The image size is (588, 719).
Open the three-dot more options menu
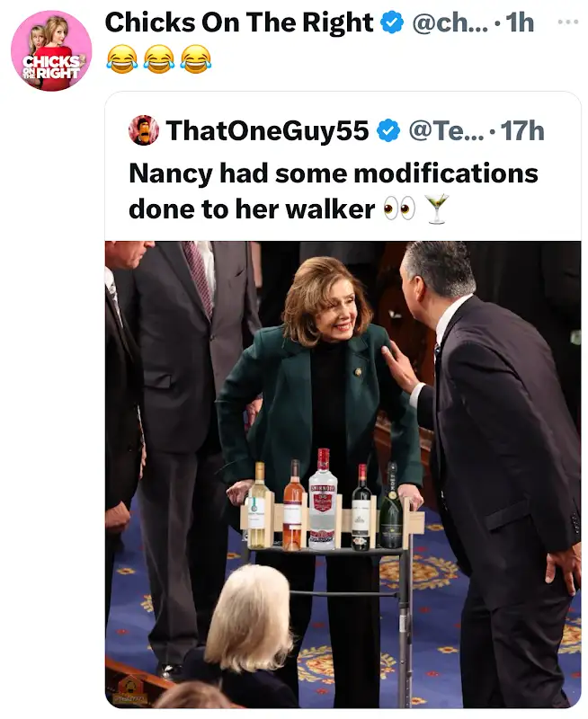point(567,20)
